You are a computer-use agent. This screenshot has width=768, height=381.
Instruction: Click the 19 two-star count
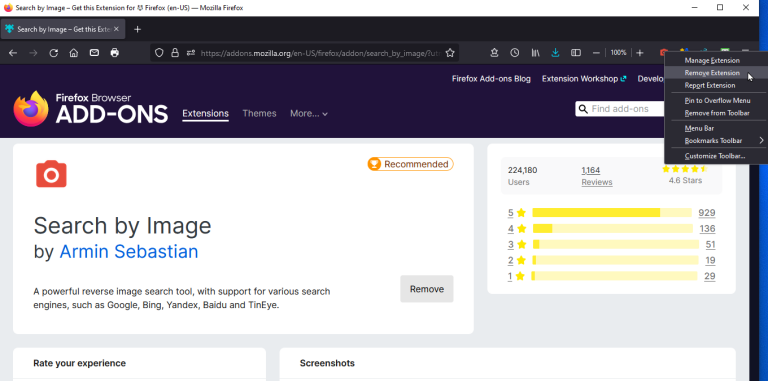[x=710, y=260]
